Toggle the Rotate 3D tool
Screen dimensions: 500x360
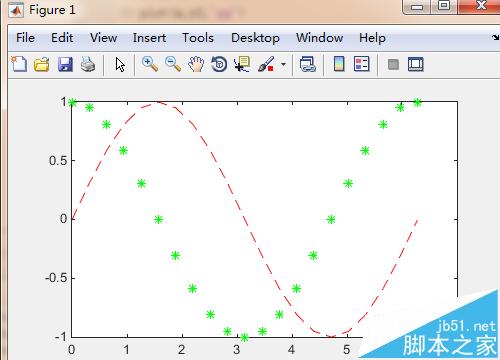click(219, 64)
